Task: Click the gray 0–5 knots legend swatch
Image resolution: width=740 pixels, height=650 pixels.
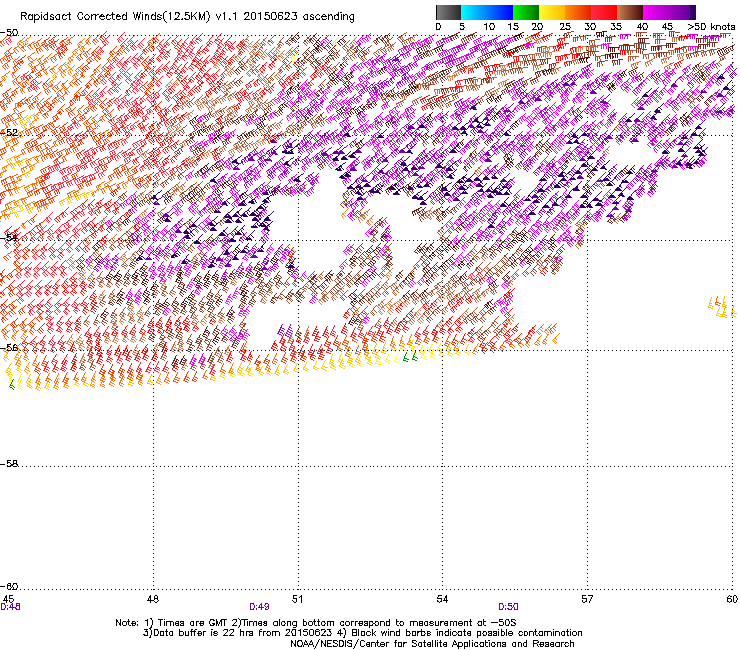Action: [x=448, y=12]
